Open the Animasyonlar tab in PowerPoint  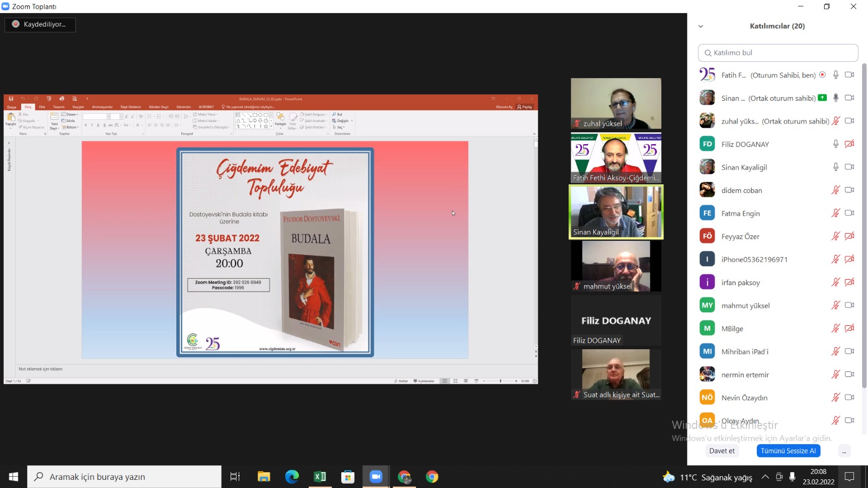coord(102,107)
